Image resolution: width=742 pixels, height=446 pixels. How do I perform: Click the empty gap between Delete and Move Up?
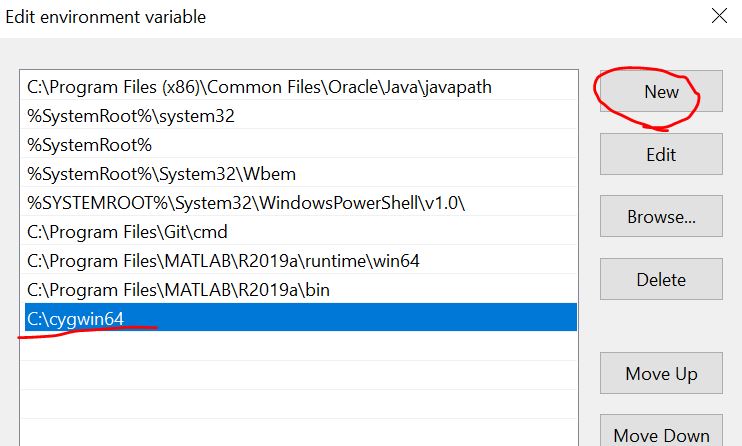click(660, 326)
